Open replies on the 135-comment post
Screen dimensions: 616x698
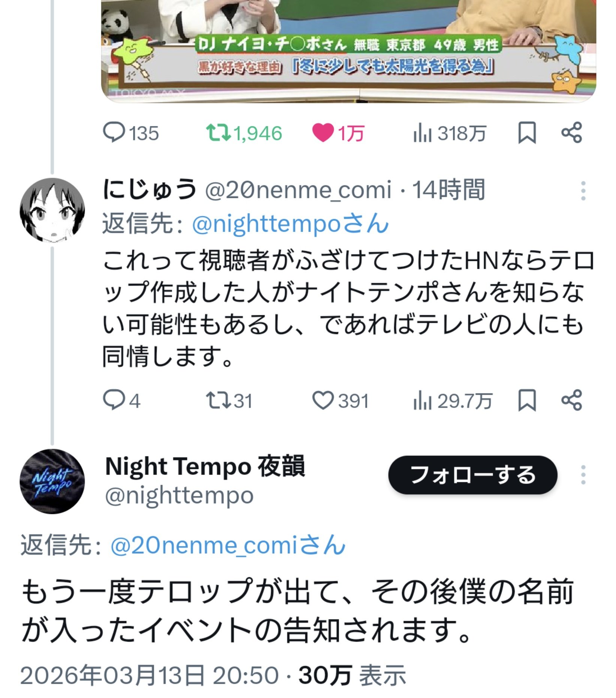click(131, 133)
